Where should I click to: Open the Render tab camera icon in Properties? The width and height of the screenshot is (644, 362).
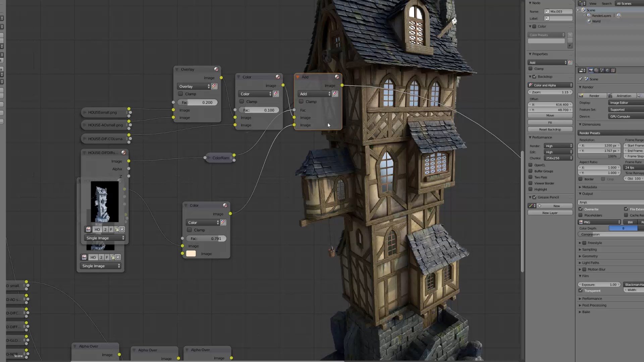591,70
